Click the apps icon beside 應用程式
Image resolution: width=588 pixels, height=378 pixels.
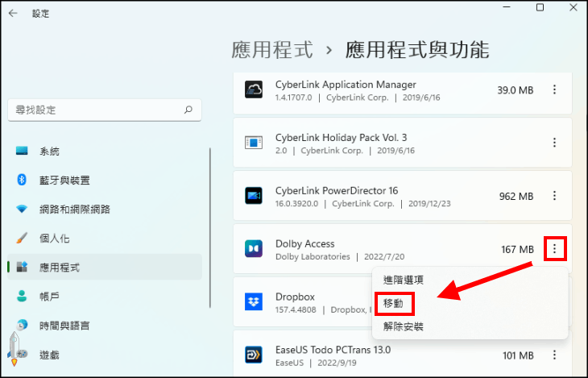pyautogui.click(x=22, y=267)
